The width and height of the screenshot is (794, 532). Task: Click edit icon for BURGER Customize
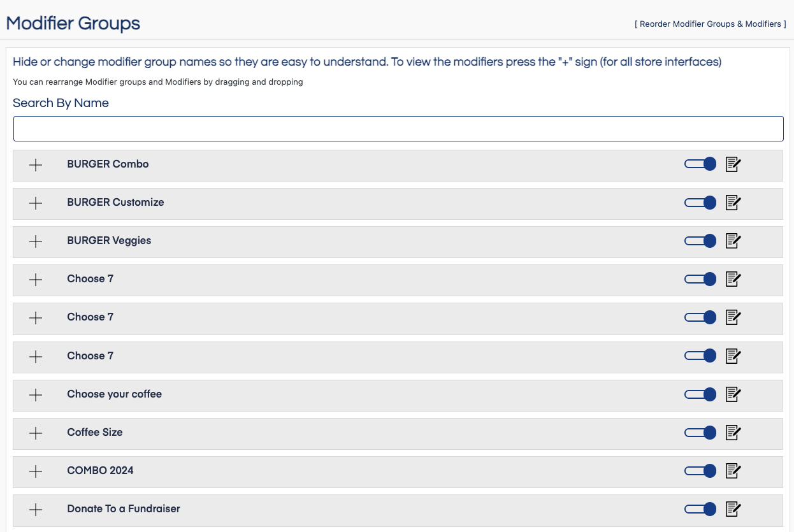click(733, 203)
